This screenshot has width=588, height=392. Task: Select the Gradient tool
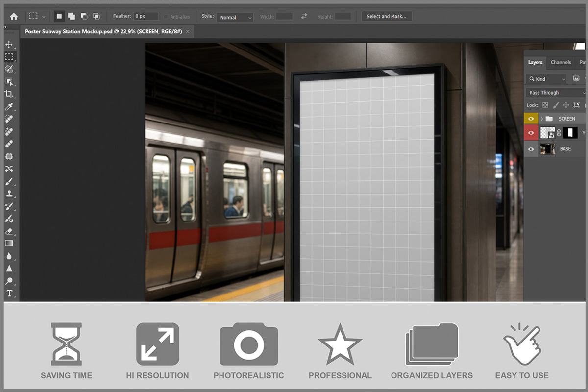9,244
